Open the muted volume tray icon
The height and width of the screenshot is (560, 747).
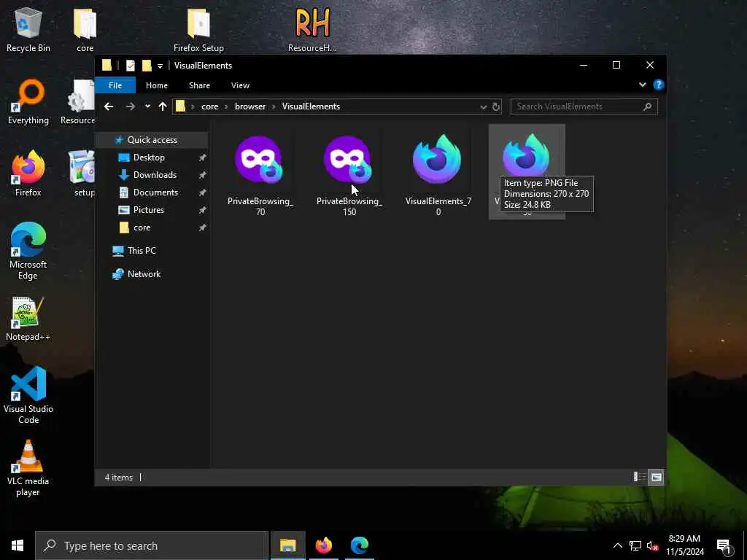(653, 545)
